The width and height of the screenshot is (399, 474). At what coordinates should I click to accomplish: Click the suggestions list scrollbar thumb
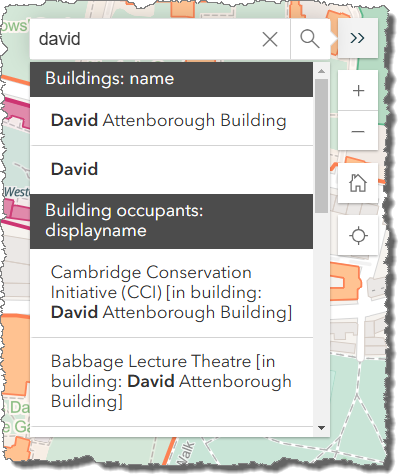(x=321, y=146)
